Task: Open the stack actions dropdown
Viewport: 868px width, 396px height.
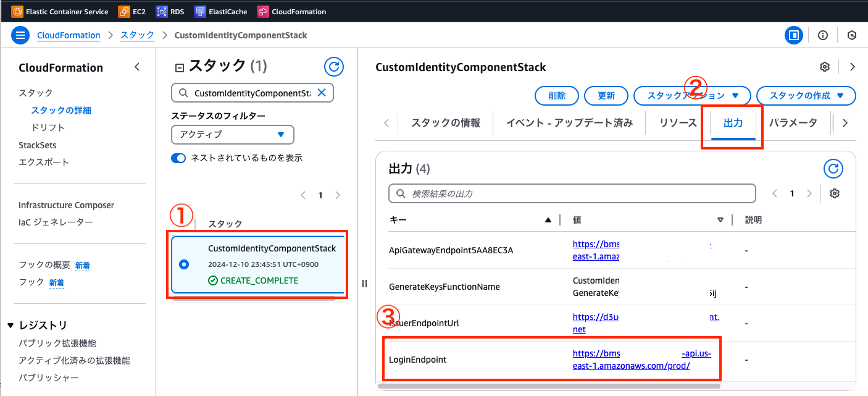Action: [692, 96]
